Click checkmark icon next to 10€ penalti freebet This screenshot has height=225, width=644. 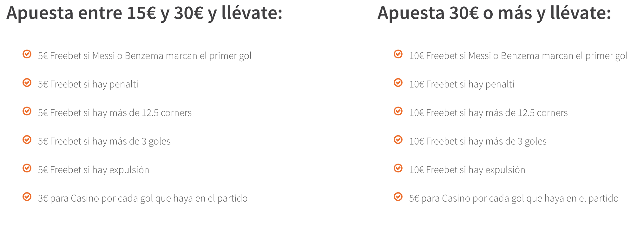click(398, 83)
